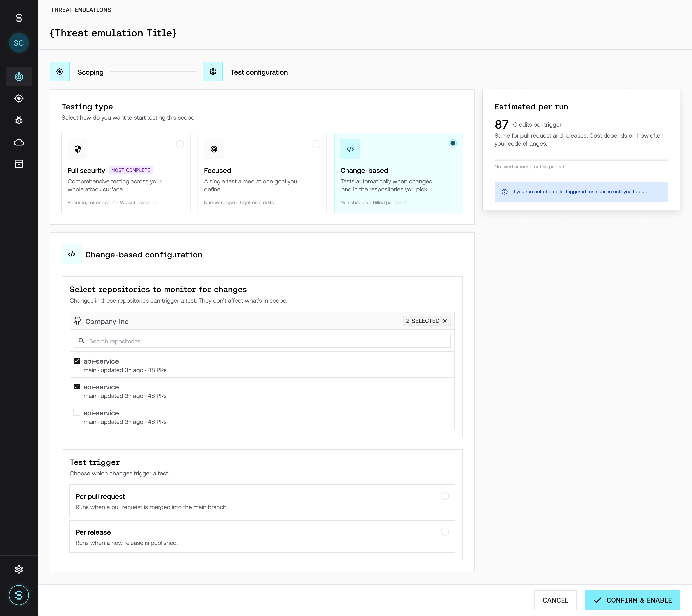
Task: Click the Scoping step icon
Action: point(60,72)
